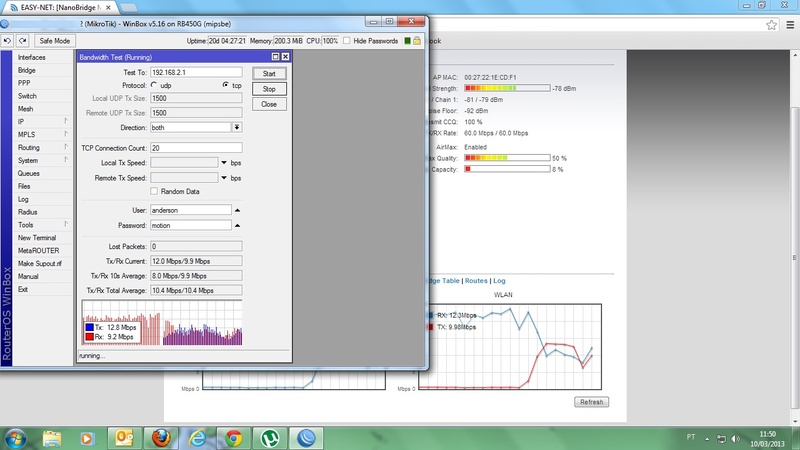Open Firefox from the taskbar

tap(161, 437)
